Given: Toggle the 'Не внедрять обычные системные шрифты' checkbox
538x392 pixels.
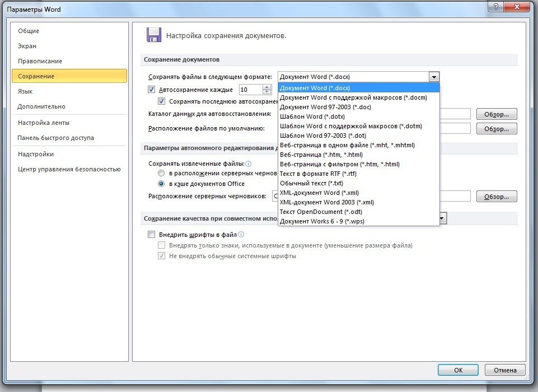Looking at the screenshot, I should click(161, 256).
